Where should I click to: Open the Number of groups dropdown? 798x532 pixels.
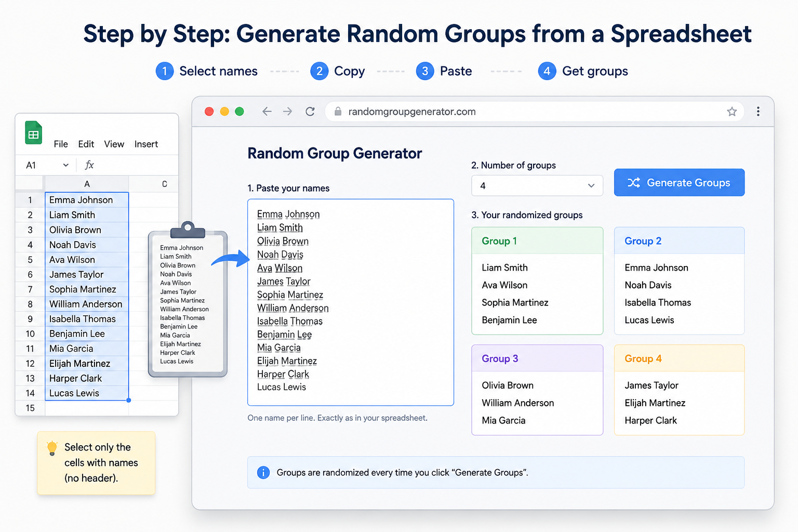pyautogui.click(x=537, y=185)
